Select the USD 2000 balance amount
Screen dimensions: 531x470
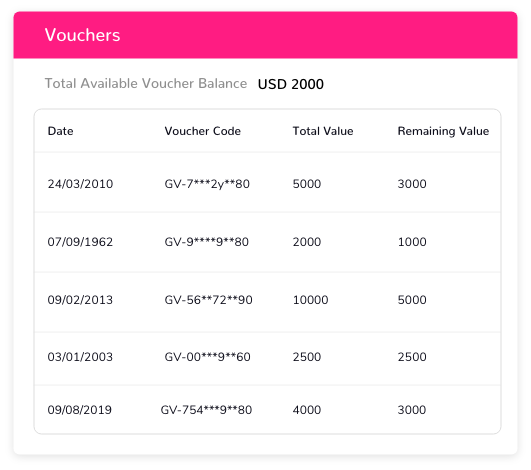click(291, 84)
